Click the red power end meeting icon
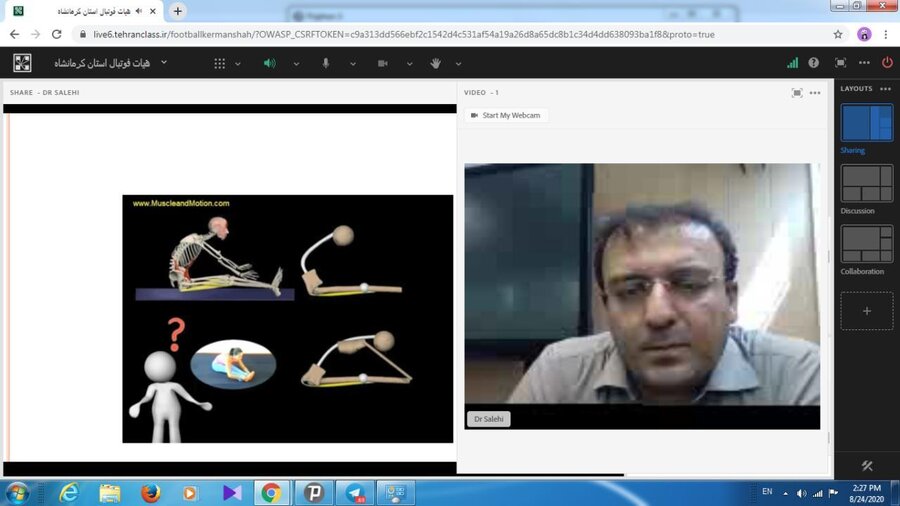 pyautogui.click(x=886, y=62)
